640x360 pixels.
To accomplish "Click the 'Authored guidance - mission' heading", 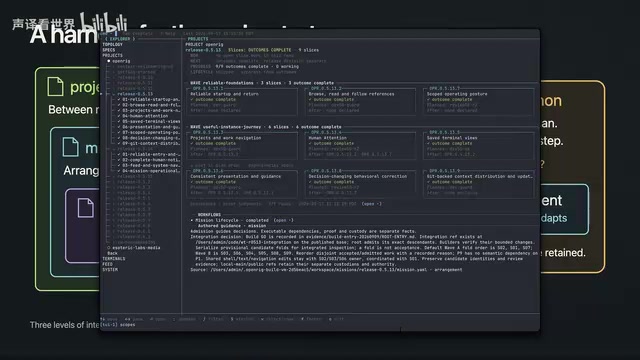I will click(x=232, y=226).
